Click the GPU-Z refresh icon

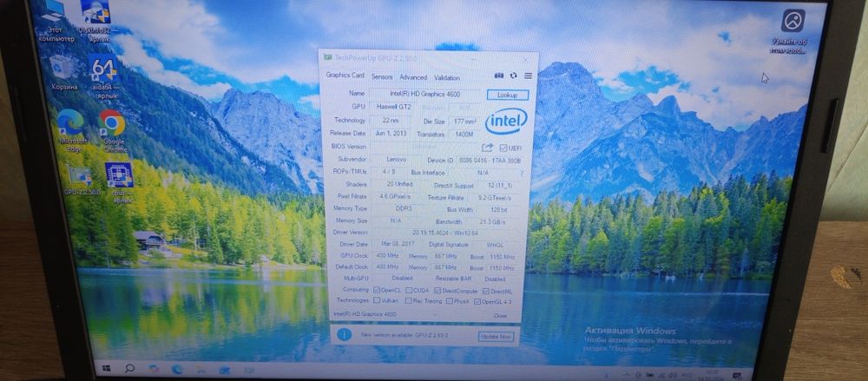point(513,76)
